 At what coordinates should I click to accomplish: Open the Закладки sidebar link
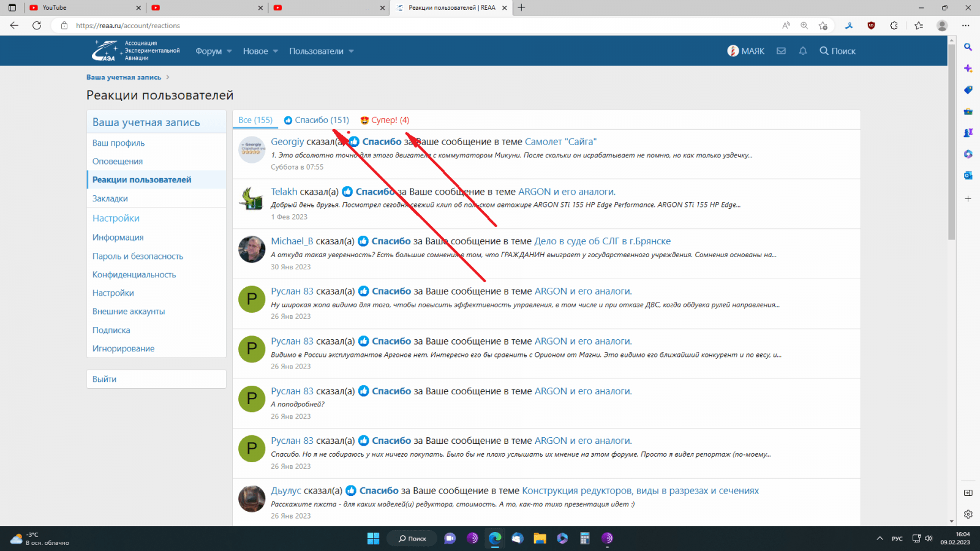[110, 198]
